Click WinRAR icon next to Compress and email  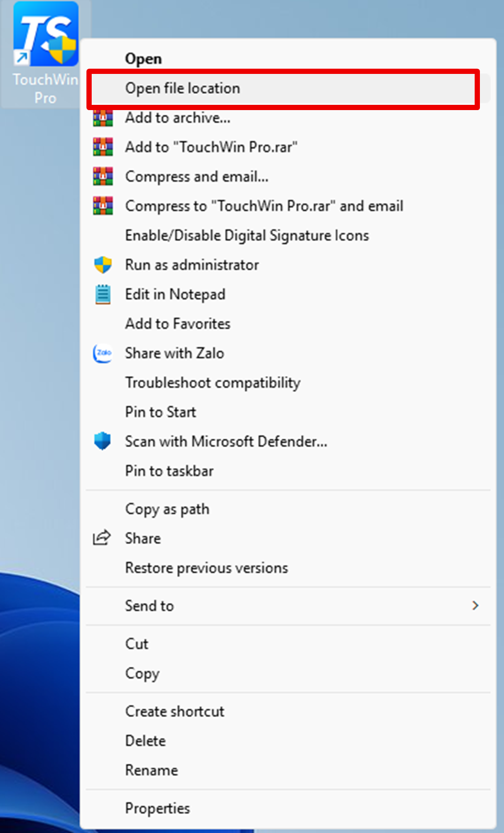[103, 177]
